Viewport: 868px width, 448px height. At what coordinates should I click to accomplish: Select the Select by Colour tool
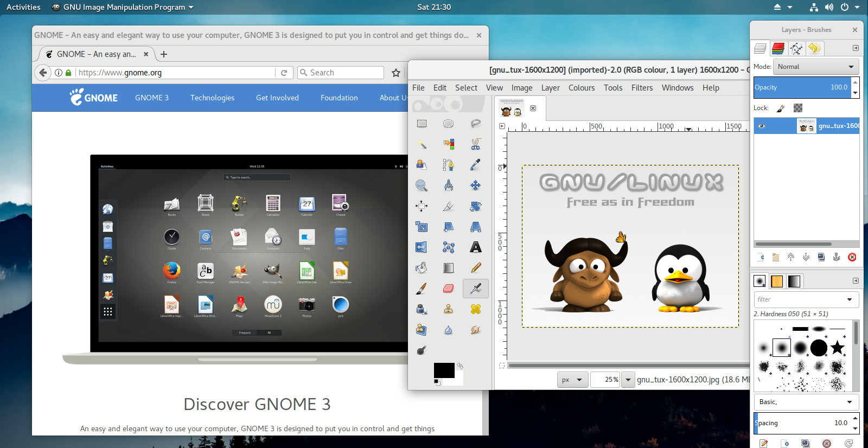(x=448, y=144)
